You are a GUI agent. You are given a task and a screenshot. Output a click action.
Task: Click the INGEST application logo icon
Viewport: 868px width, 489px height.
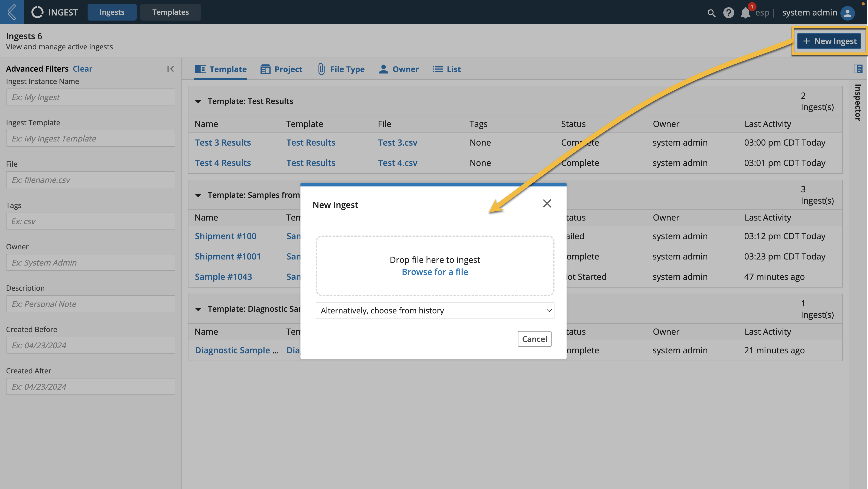pyautogui.click(x=37, y=12)
